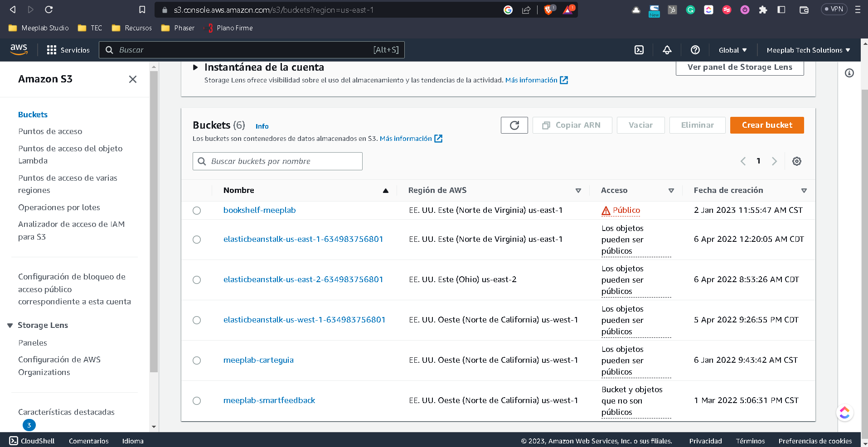868x447 pixels.
Task: Expand the Instantánea de la cuenta section
Action: point(195,67)
